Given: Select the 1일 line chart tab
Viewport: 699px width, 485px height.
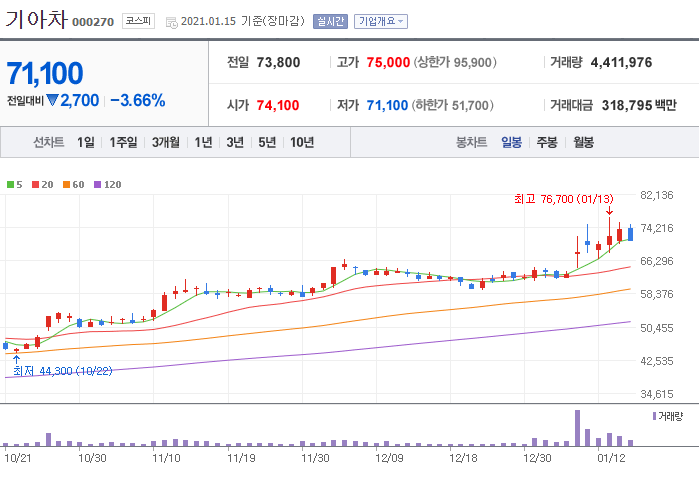Looking at the screenshot, I should pos(86,142).
